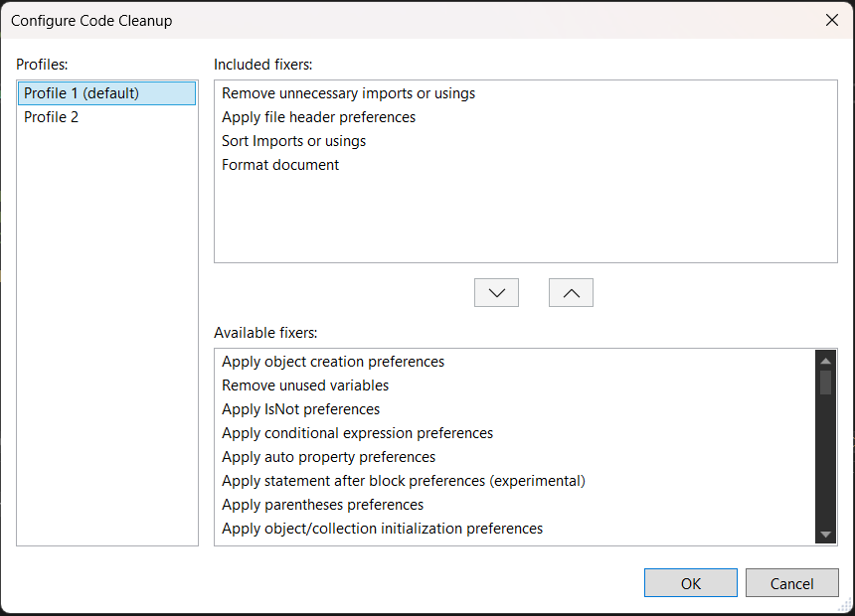Close the Configure Code Cleanup dialog
855x616 pixels.
pos(832,19)
